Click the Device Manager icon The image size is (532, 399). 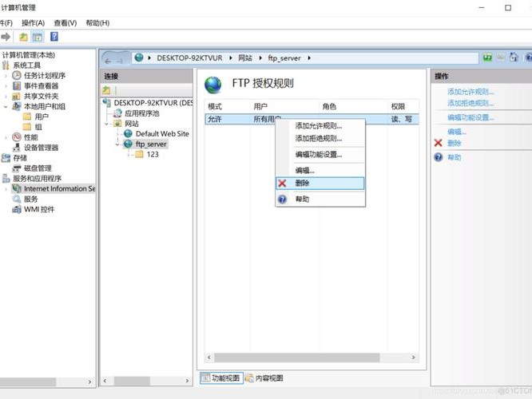tap(17, 148)
